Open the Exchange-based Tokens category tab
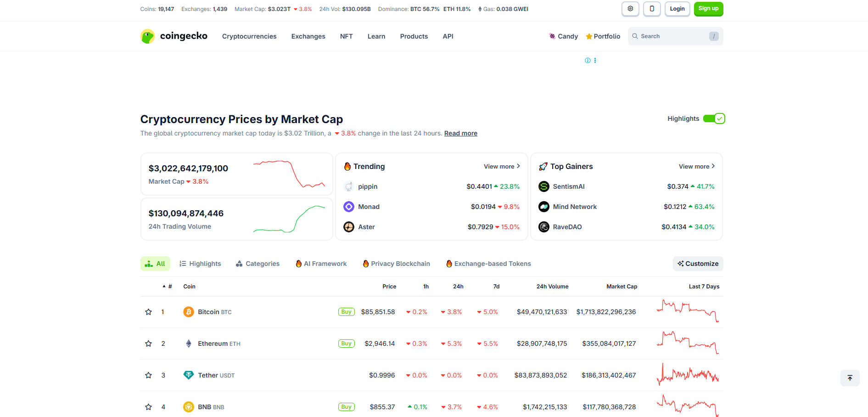 [489, 264]
